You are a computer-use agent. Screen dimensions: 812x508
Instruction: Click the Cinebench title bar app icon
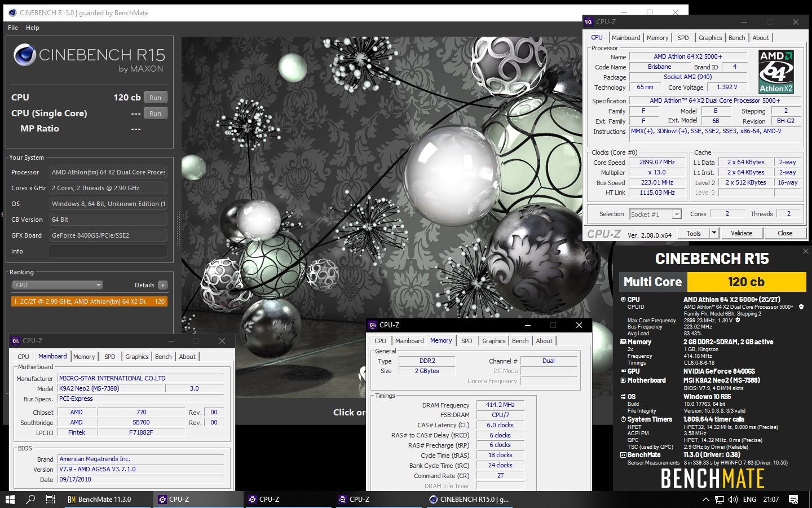[12, 12]
